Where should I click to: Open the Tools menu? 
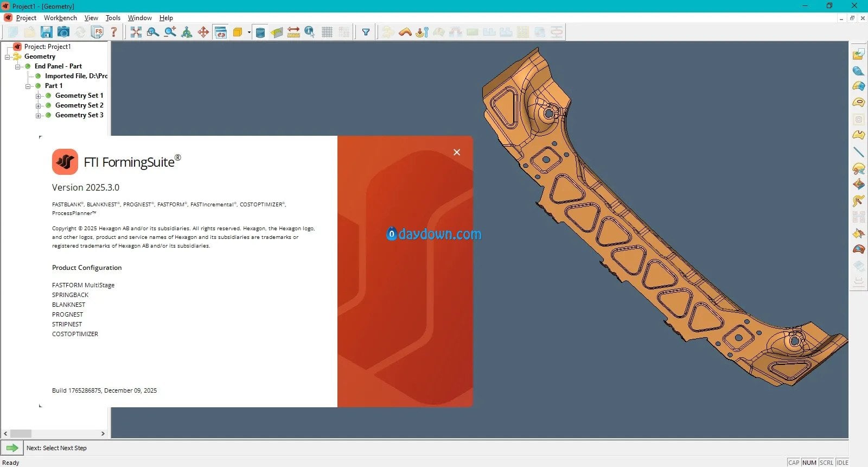click(x=113, y=18)
